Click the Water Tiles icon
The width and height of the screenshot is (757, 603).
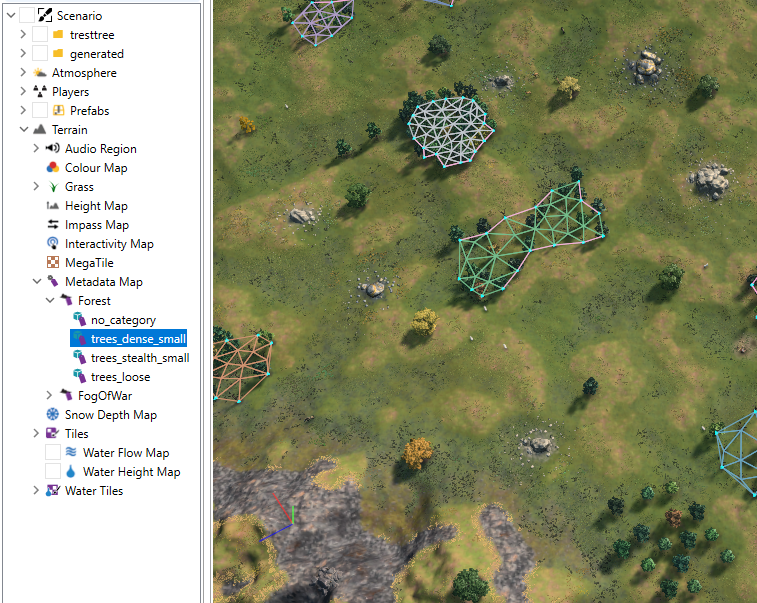tap(53, 491)
